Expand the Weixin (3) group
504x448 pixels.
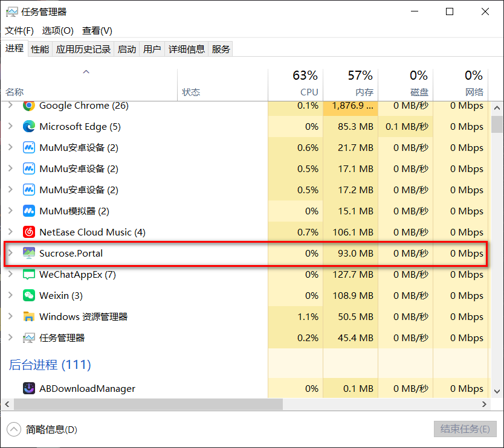click(10, 295)
